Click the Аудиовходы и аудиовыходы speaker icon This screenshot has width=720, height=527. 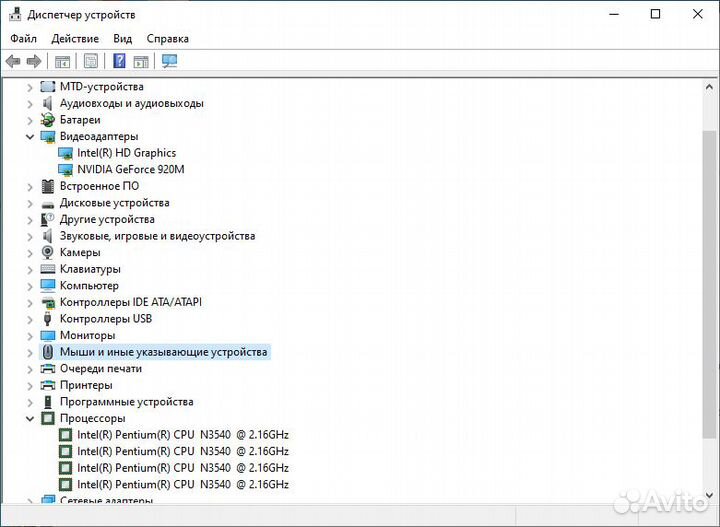point(48,103)
